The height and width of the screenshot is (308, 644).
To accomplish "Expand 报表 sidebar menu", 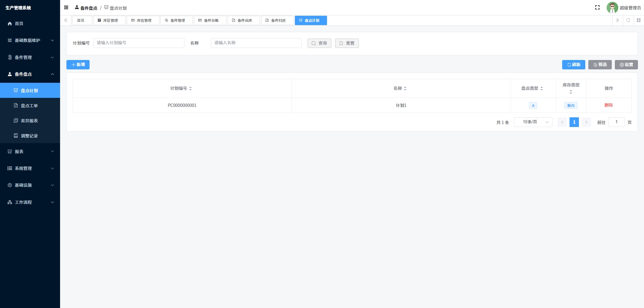I will (30, 151).
